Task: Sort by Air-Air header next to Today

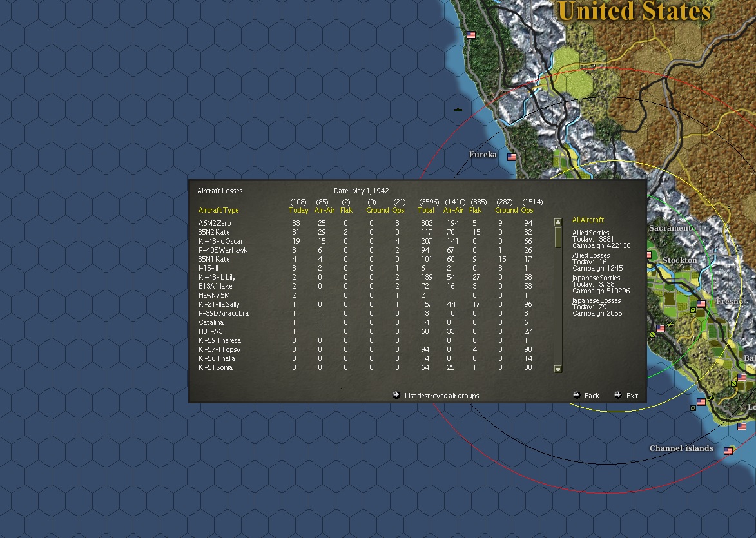Action: [324, 210]
